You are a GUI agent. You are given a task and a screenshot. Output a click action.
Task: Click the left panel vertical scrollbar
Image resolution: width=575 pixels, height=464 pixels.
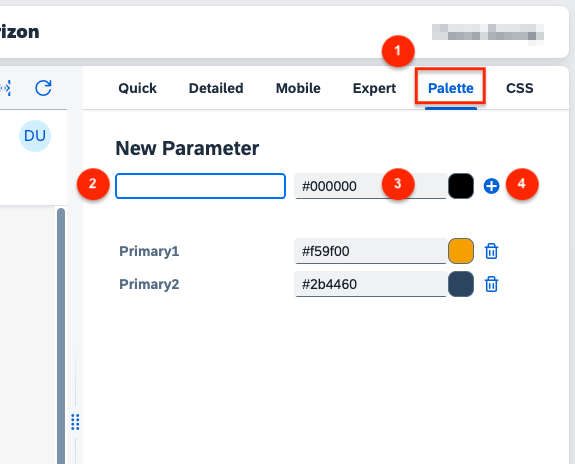[x=61, y=336]
